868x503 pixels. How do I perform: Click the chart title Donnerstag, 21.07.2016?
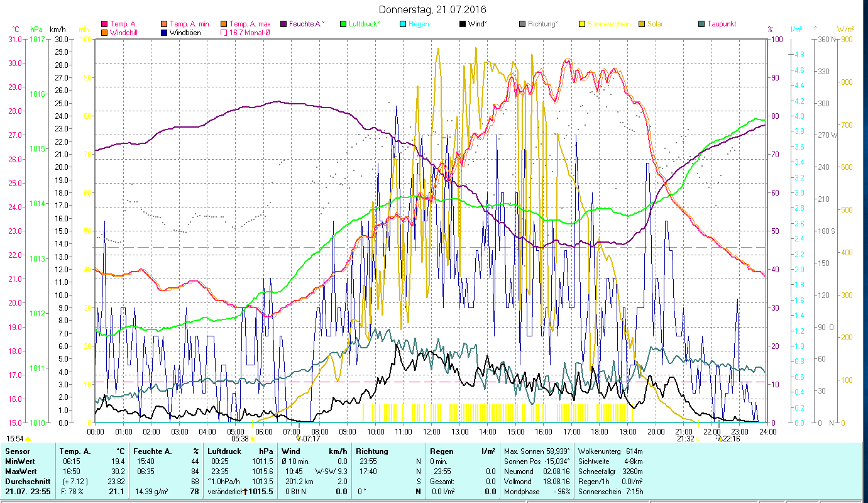[x=433, y=9]
